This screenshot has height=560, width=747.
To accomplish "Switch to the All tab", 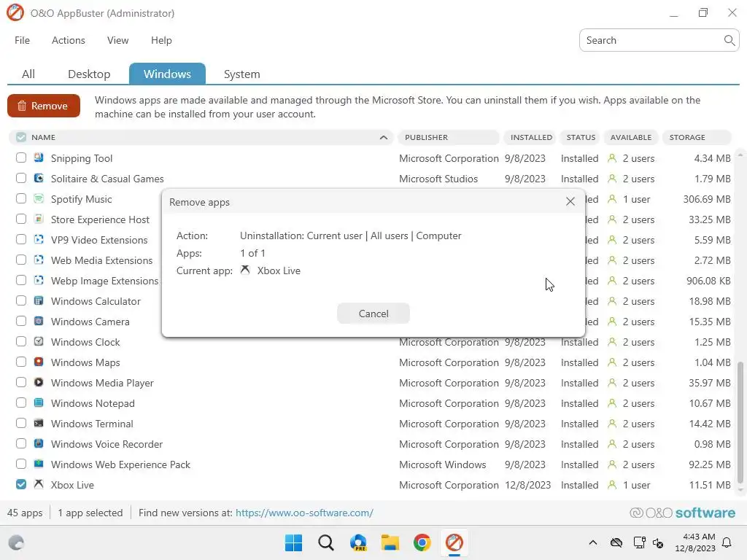I will 28,74.
